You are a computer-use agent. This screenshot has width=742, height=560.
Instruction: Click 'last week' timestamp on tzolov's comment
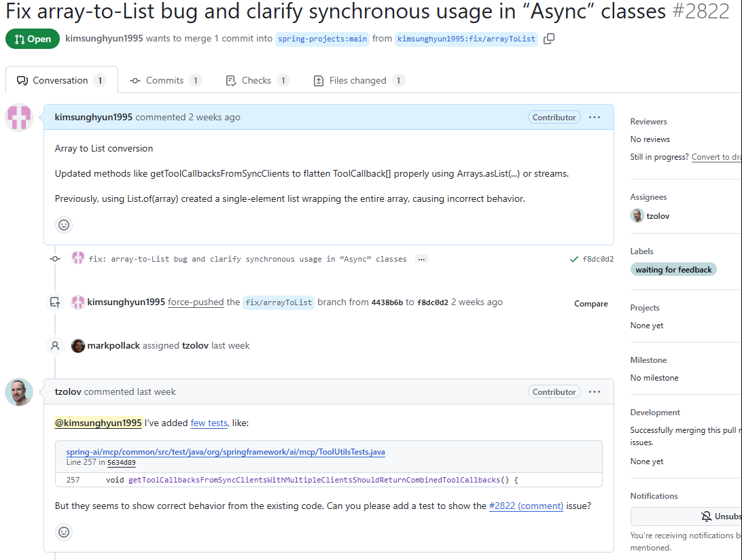pyautogui.click(x=156, y=391)
